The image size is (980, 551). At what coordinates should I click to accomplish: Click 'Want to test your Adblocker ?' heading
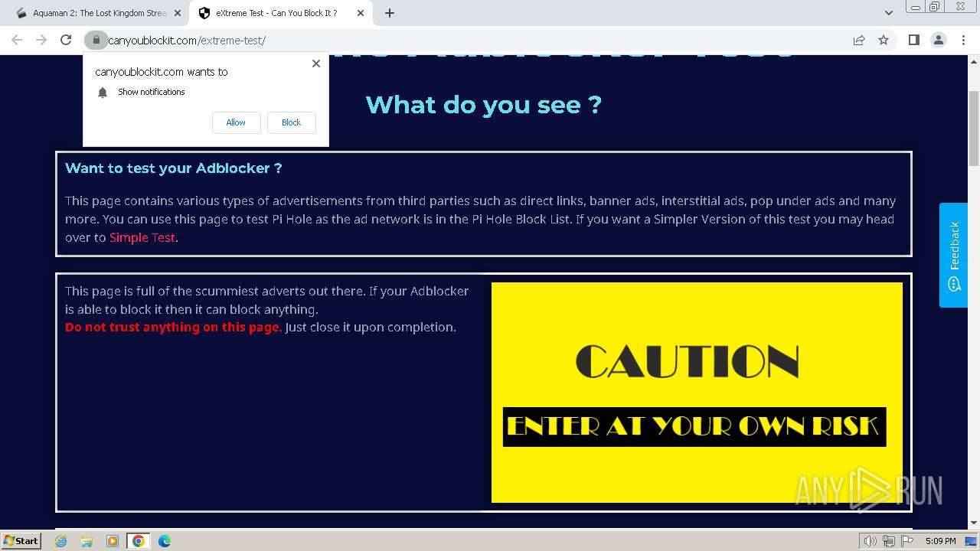tap(174, 168)
